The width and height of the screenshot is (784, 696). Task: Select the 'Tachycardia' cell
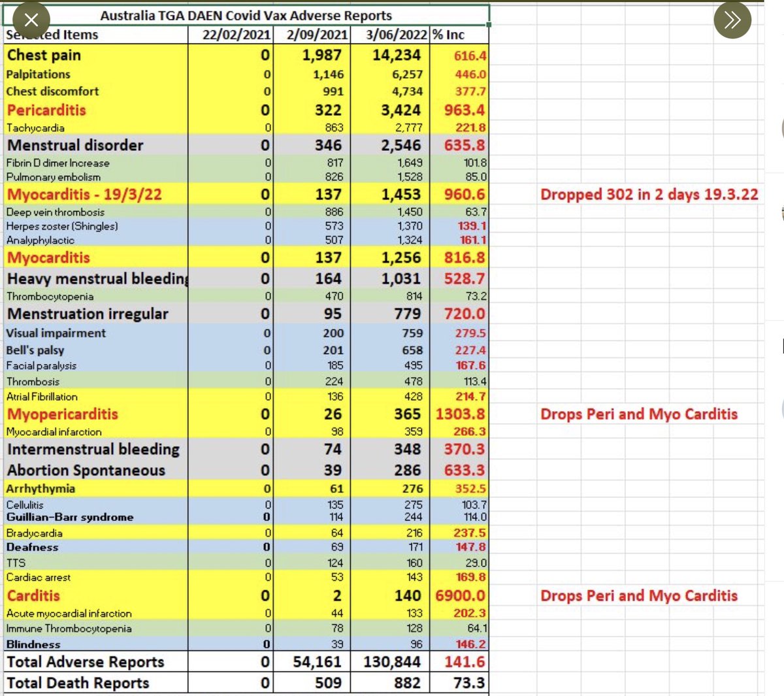(x=35, y=128)
